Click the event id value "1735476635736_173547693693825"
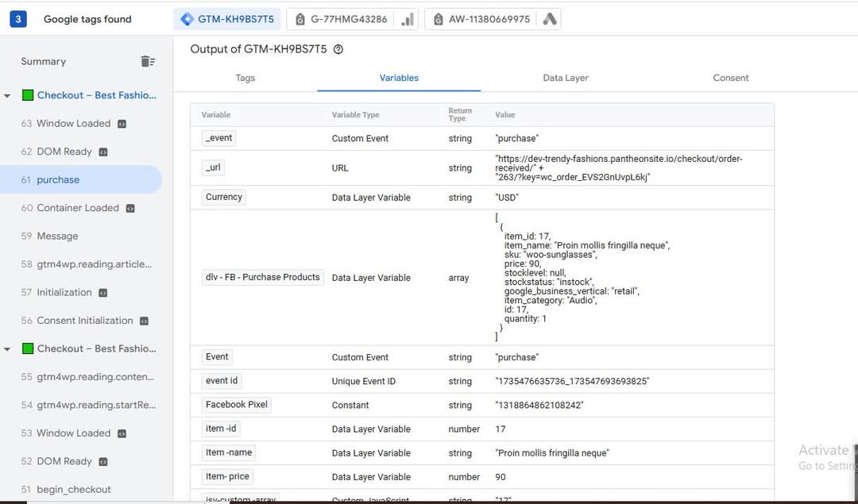Screen dimensions: 858x504 click(572, 381)
